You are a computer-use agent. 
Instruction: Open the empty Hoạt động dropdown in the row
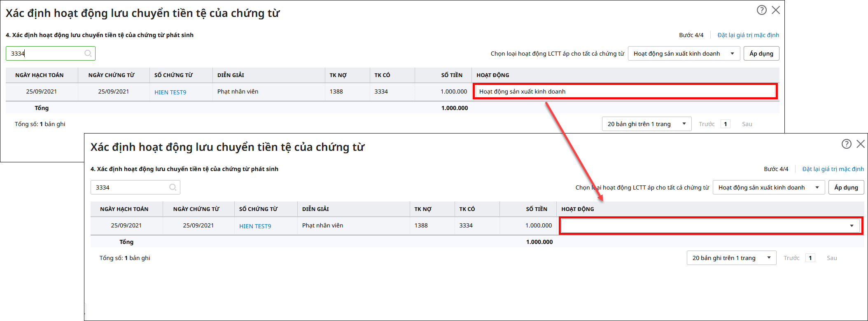[x=711, y=226]
